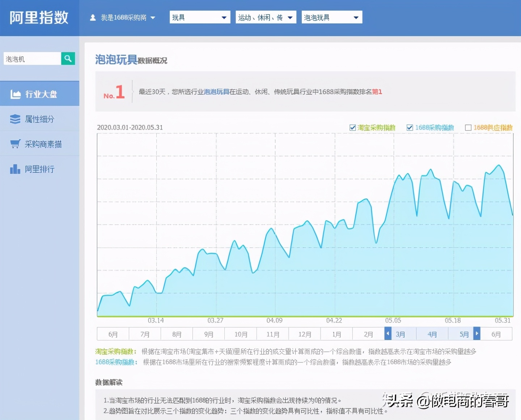Toggle the 1688采购指数 checkbox

pyautogui.click(x=410, y=128)
